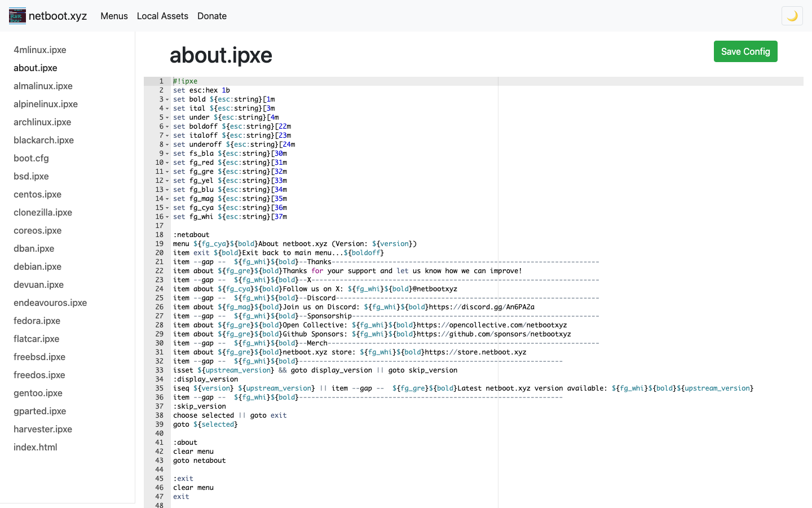Open centos.ipxe from the sidebar
Image resolution: width=812 pixels, height=508 pixels.
click(37, 194)
